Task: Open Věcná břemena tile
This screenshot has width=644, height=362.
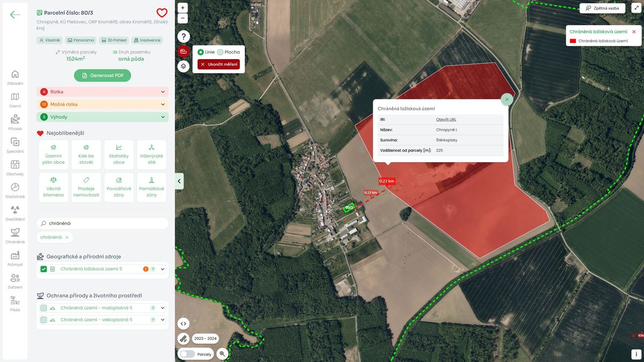Action: point(54,187)
